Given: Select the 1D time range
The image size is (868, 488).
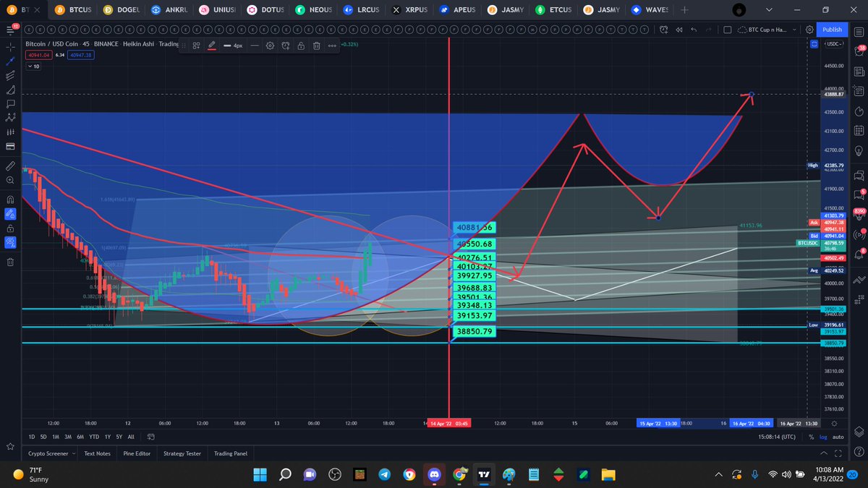Looking at the screenshot, I should tap(31, 437).
